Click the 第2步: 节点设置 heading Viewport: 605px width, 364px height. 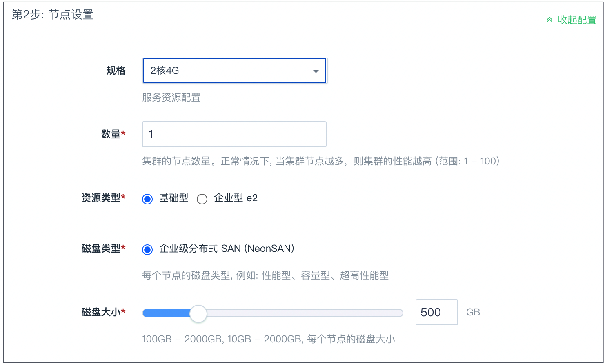53,15
